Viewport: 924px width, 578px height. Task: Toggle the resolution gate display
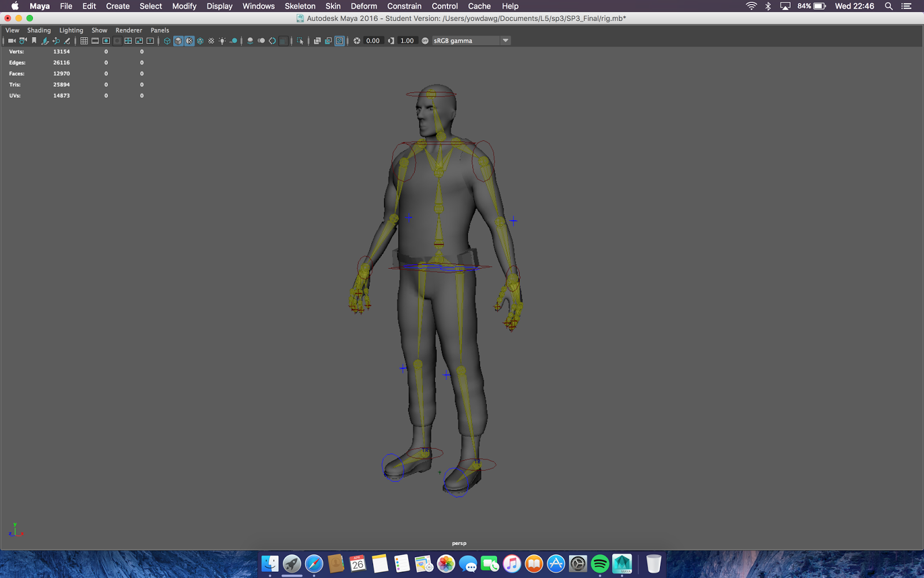tap(106, 40)
